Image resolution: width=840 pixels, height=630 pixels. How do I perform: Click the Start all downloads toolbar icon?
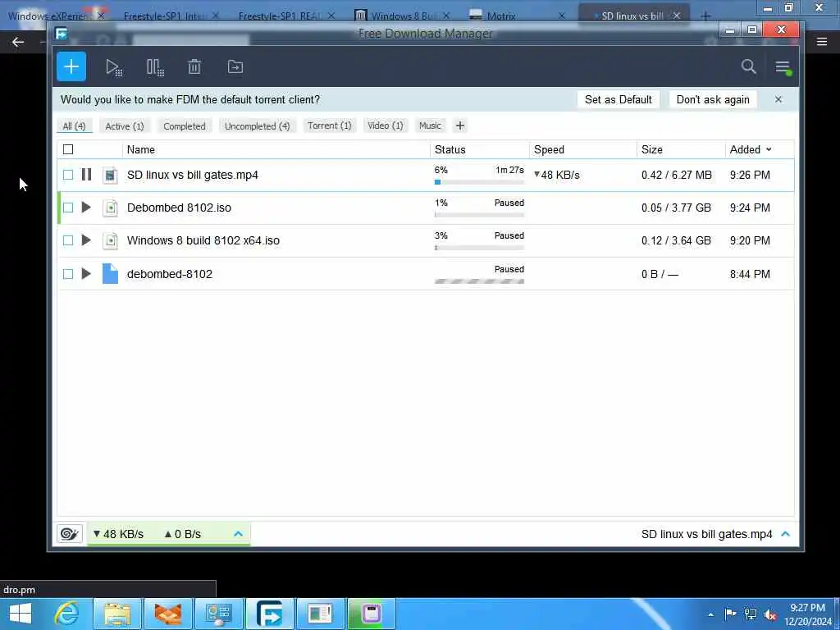coord(113,67)
